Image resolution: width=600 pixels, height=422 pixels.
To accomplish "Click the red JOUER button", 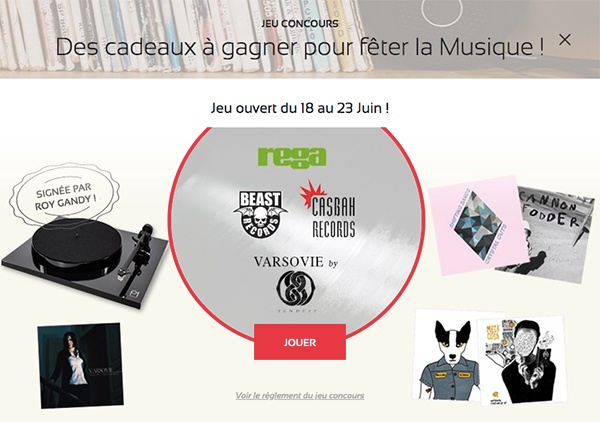I will tap(300, 342).
